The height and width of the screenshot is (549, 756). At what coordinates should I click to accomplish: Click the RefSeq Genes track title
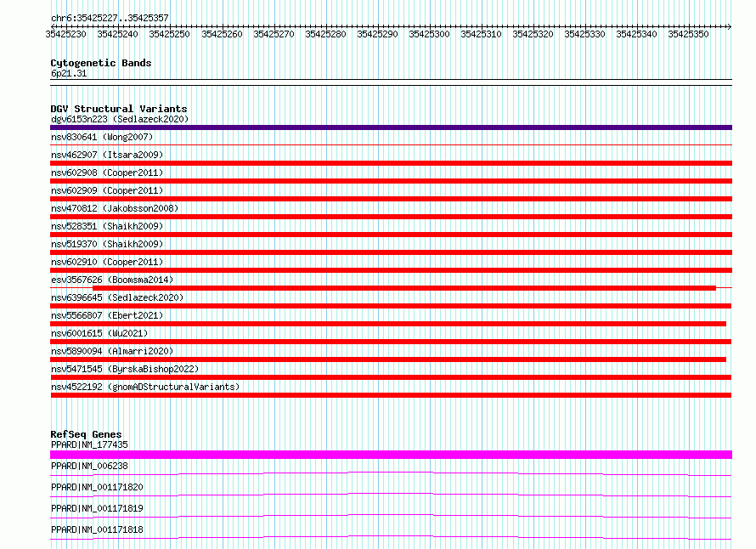coord(86,434)
